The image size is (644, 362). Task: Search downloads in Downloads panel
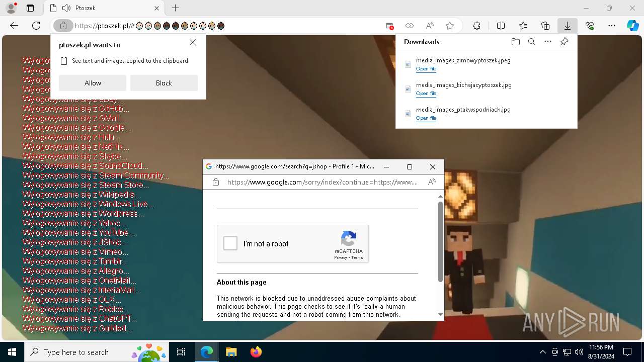tap(532, 42)
